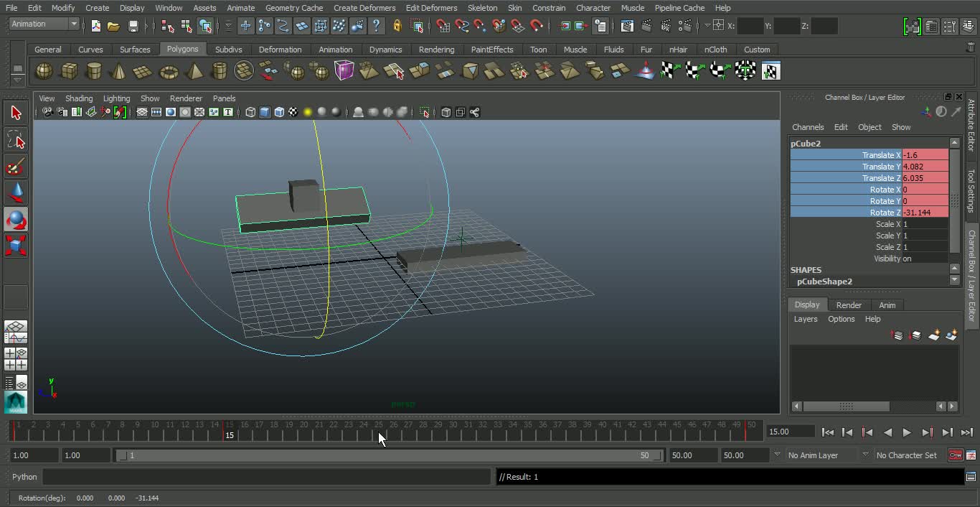This screenshot has height=507, width=980.
Task: Create a new scene file icon
Action: (x=95, y=26)
